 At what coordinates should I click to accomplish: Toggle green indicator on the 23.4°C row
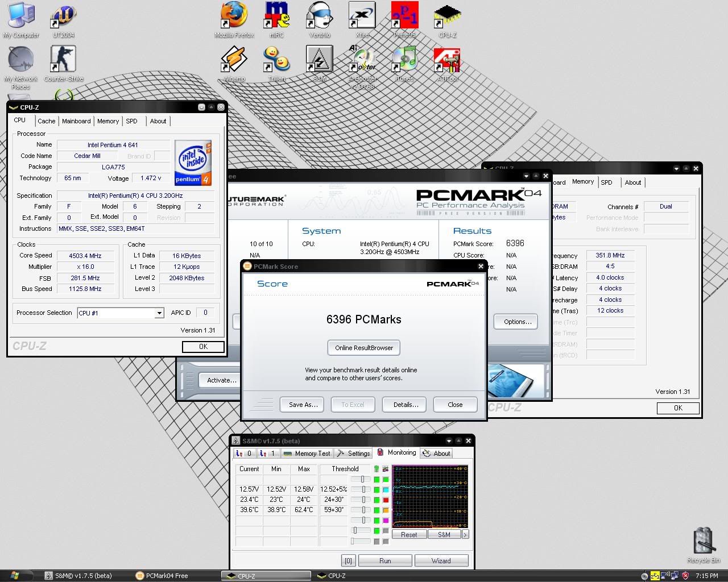pyautogui.click(x=377, y=500)
